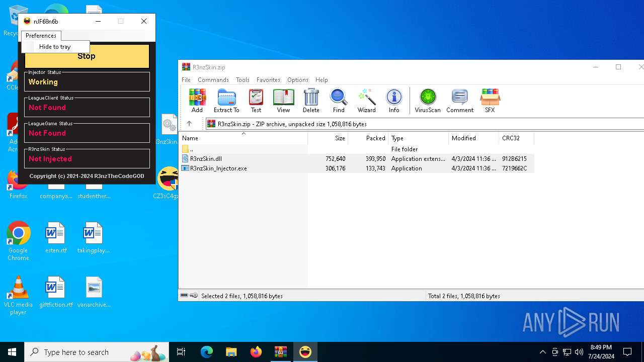
Task: Close the nJF68n6b injector window
Action: 144,21
